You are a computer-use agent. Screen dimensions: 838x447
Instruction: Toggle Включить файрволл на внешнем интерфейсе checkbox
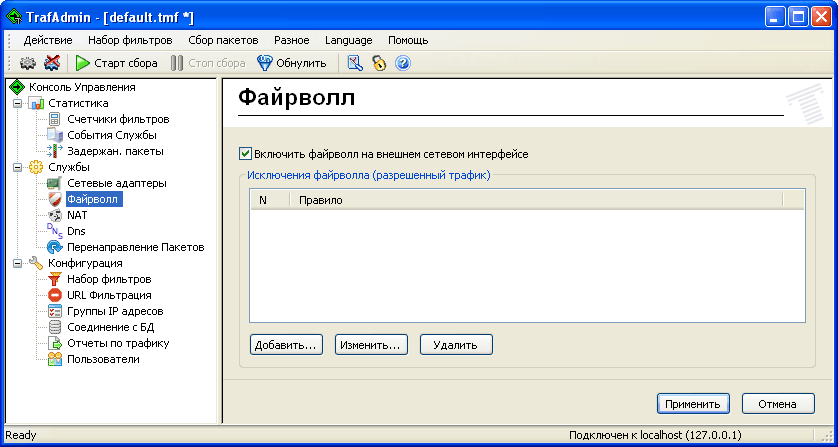tap(245, 154)
